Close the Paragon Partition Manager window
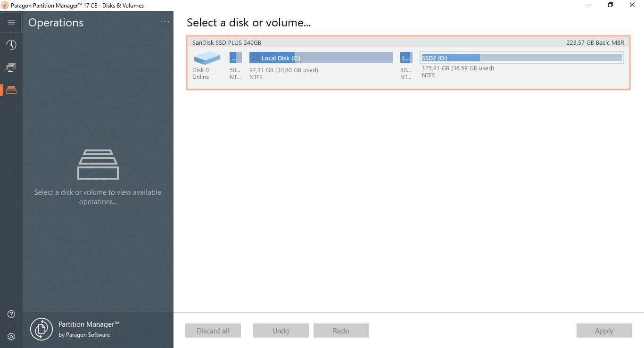Viewport: 644px width, 348px height. (x=633, y=5)
